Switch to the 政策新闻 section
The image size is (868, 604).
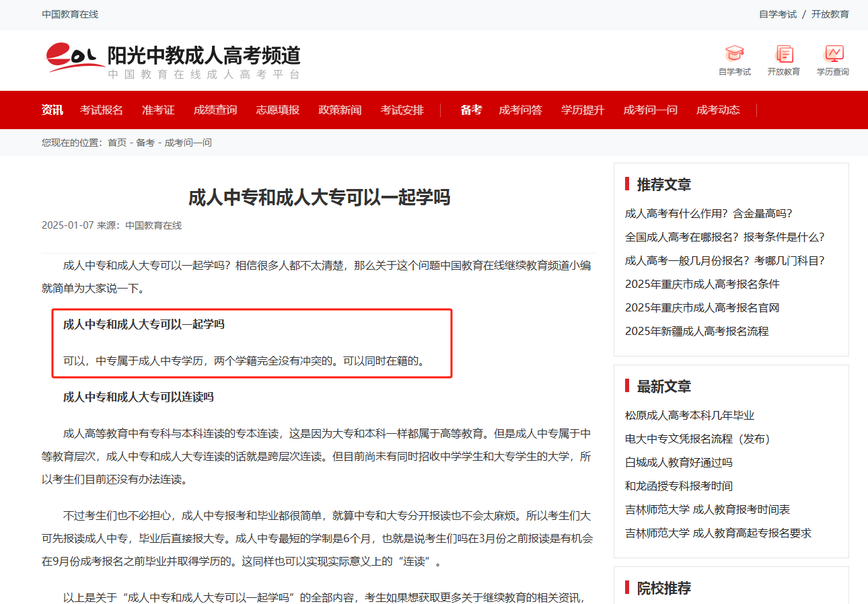(x=340, y=110)
